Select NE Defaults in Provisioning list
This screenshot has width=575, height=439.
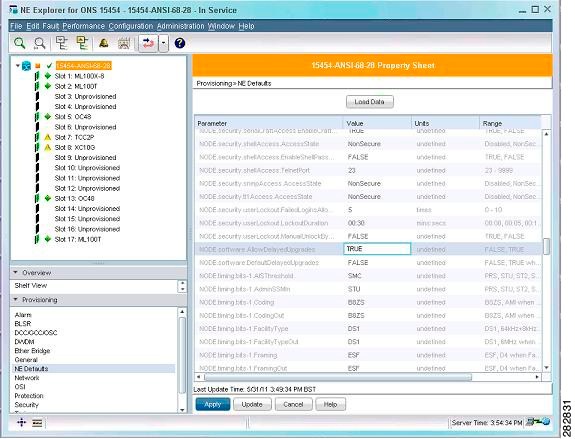[x=31, y=369]
